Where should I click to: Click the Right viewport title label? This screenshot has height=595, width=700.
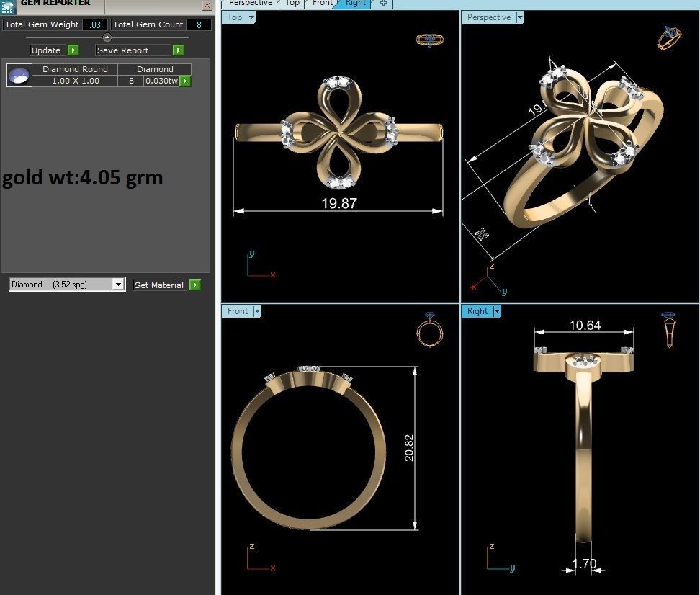[477, 311]
